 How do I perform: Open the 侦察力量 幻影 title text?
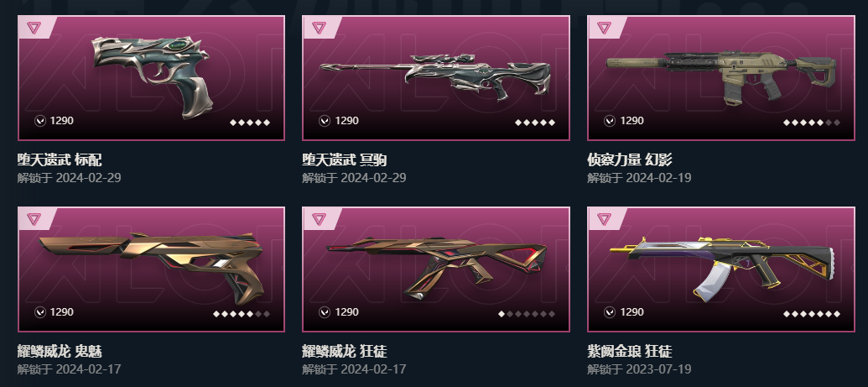[x=630, y=160]
